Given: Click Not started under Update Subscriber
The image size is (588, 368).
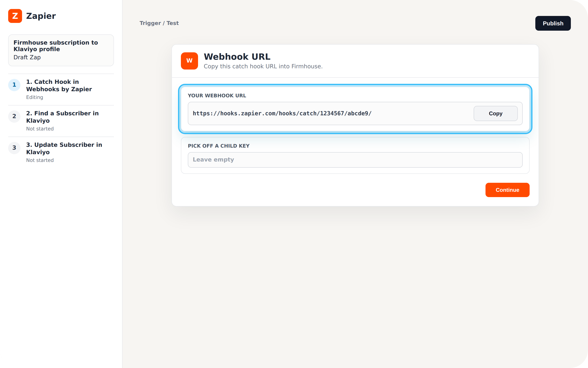Looking at the screenshot, I should (x=40, y=160).
